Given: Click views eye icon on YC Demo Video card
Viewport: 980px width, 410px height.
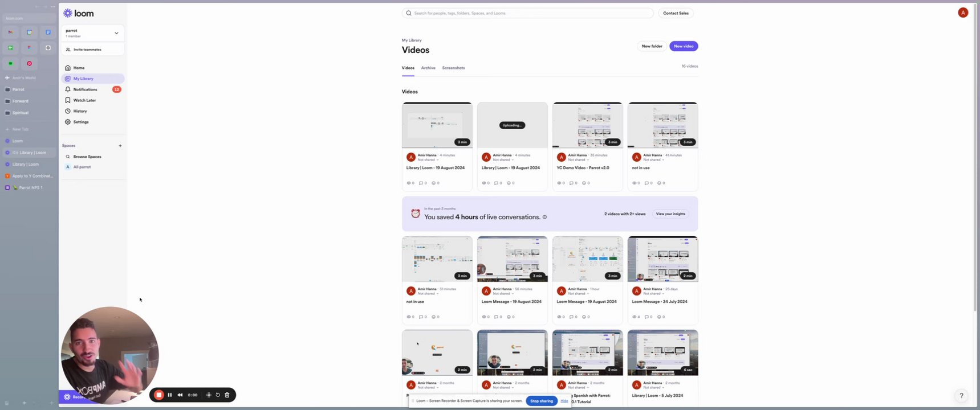Looking at the screenshot, I should coord(559,183).
